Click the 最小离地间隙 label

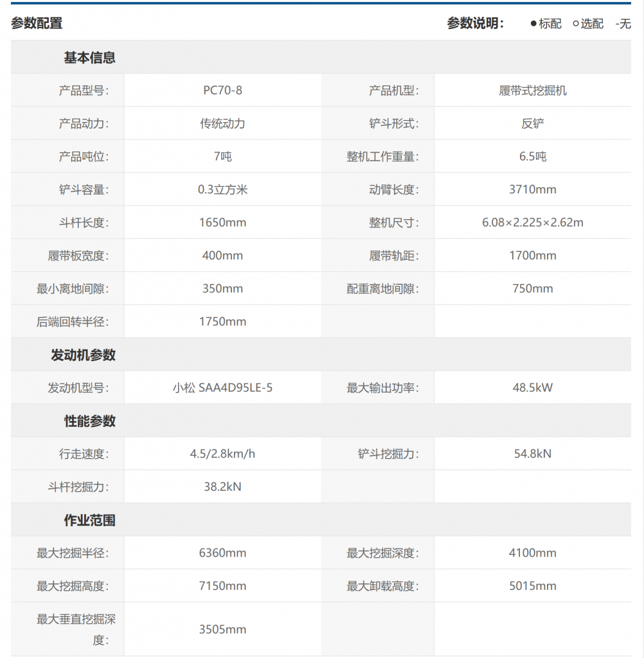(x=72, y=289)
